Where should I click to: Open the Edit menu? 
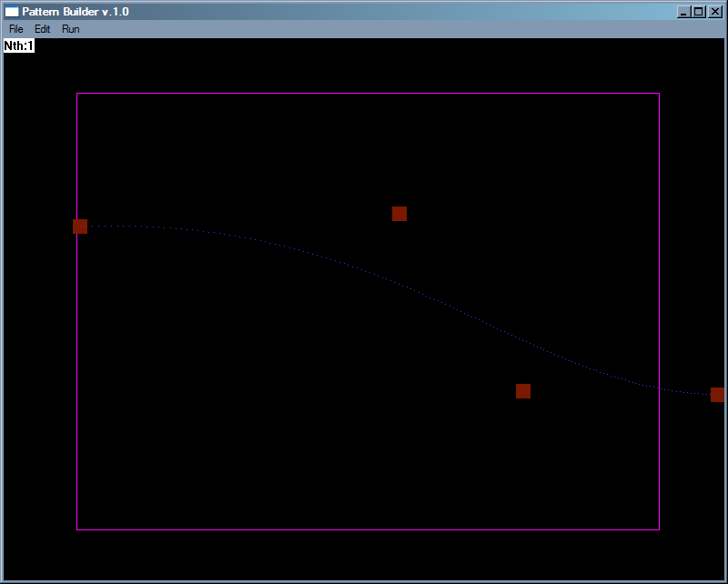[x=42, y=28]
